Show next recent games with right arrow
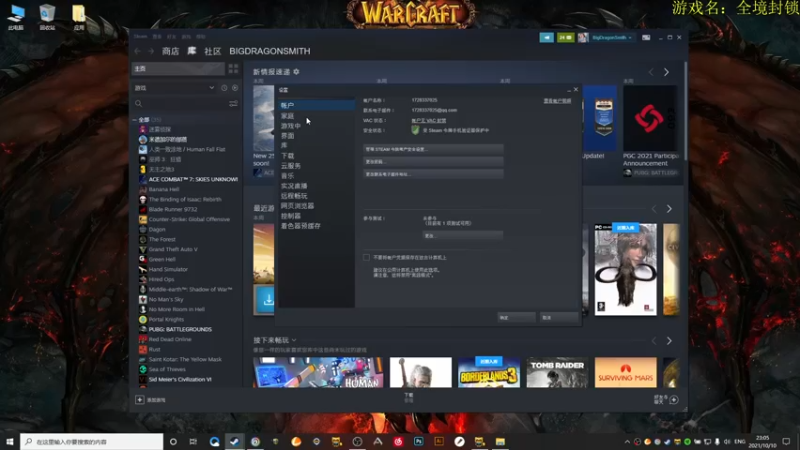 pyautogui.click(x=669, y=209)
